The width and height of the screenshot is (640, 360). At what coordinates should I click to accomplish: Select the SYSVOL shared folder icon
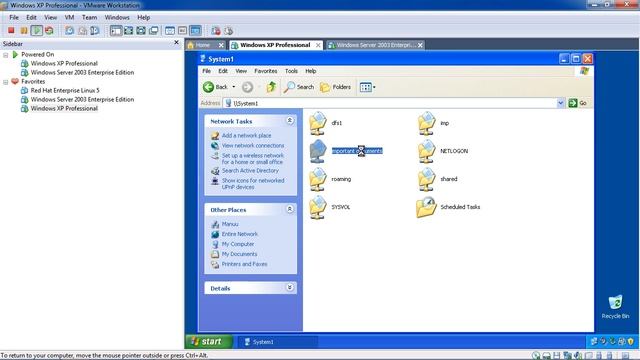(x=318, y=207)
